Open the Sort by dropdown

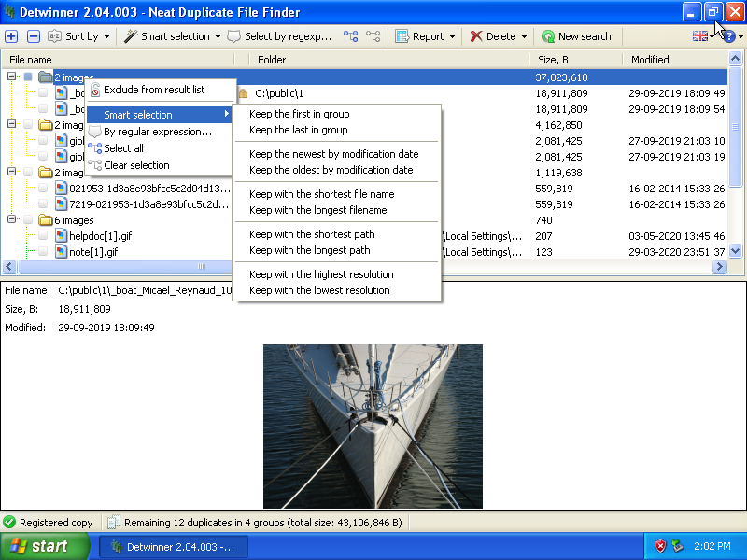(x=78, y=36)
